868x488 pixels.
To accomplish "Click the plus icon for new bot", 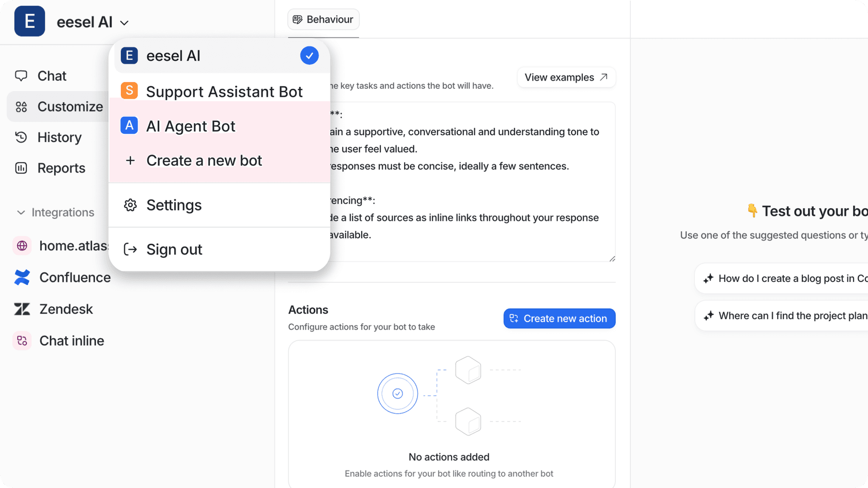I will coord(130,161).
